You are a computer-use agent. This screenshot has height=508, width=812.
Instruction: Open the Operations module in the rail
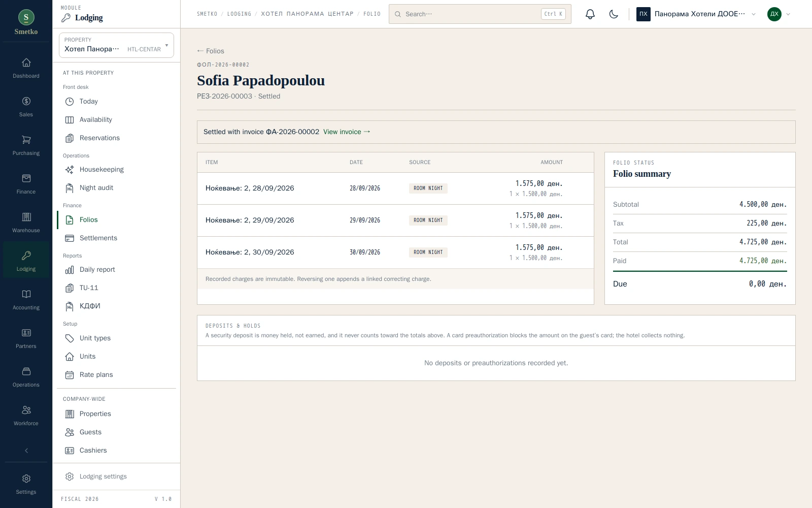pos(26,377)
